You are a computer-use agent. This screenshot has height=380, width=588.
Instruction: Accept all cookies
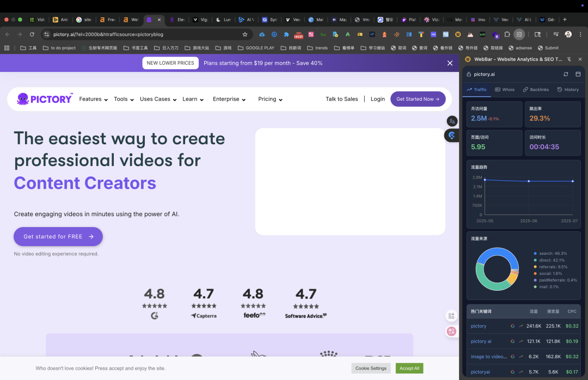click(x=409, y=369)
